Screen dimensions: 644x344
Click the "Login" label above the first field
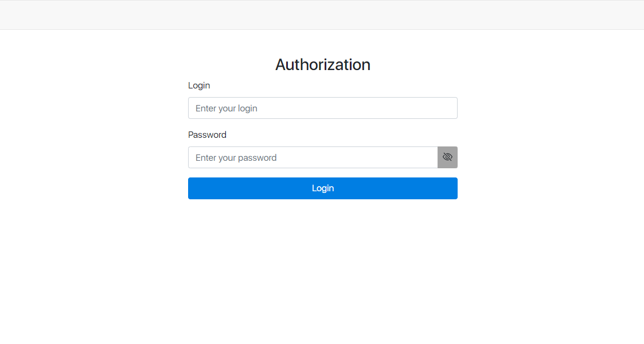[x=199, y=86]
